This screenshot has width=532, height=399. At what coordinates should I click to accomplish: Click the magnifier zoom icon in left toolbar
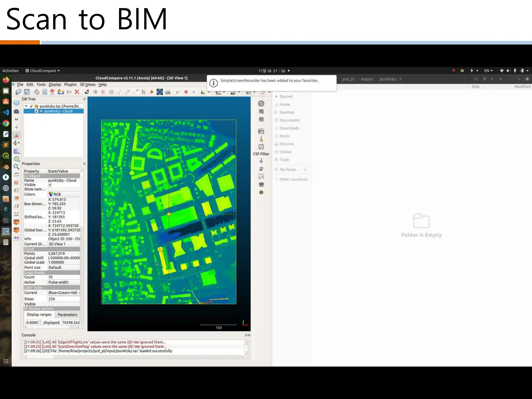coord(16,167)
